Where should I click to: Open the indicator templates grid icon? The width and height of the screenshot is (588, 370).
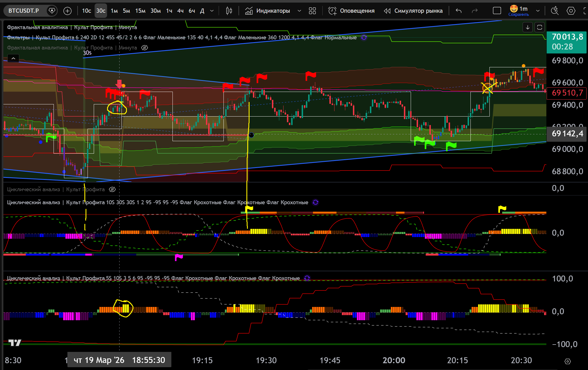tap(312, 11)
